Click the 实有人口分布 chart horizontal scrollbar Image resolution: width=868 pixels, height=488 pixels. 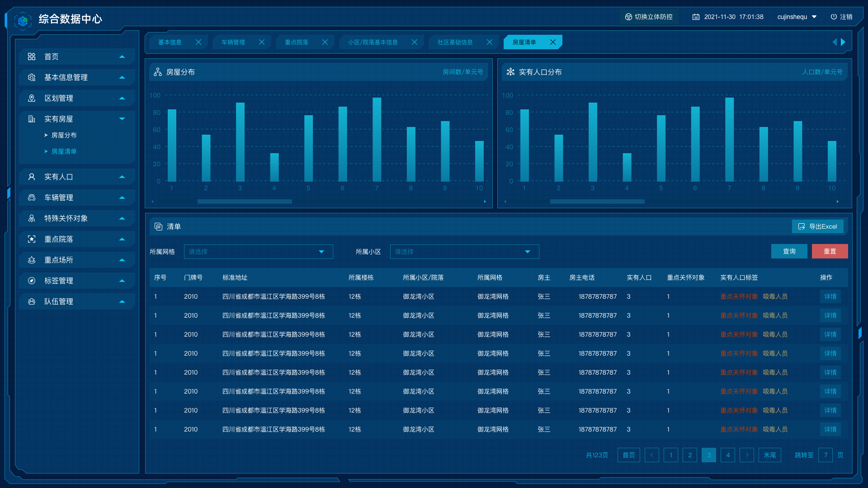tap(597, 202)
